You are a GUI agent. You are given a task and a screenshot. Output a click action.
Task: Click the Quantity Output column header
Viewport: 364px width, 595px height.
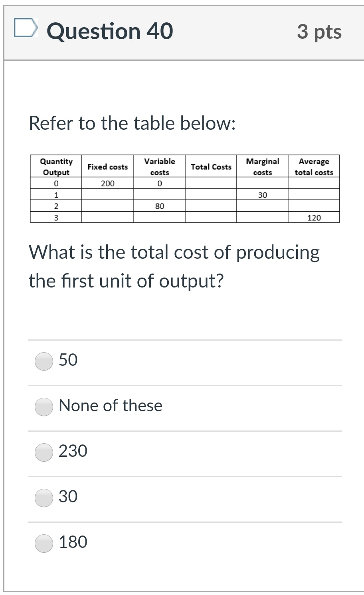click(55, 167)
